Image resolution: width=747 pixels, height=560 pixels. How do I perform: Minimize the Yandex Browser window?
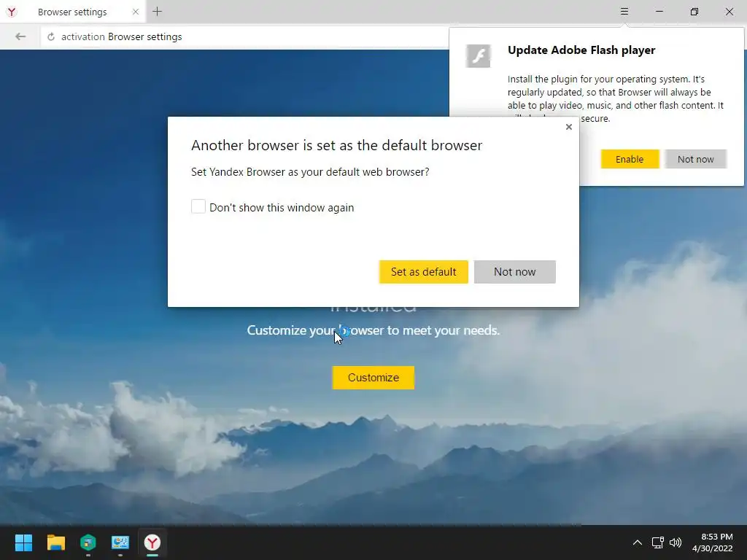[659, 12]
